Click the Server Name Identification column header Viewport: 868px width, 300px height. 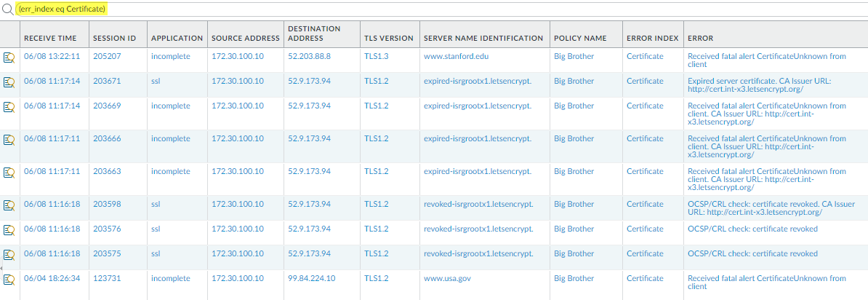click(x=483, y=38)
